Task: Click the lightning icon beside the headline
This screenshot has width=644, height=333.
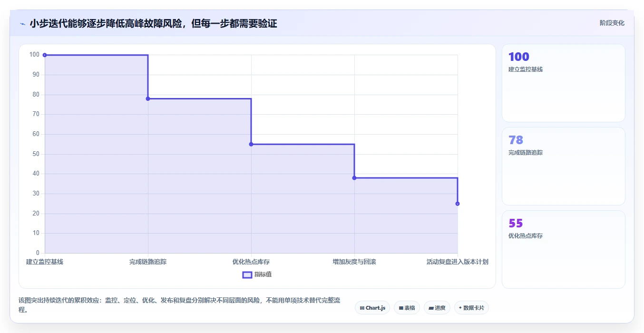Action: (22, 24)
